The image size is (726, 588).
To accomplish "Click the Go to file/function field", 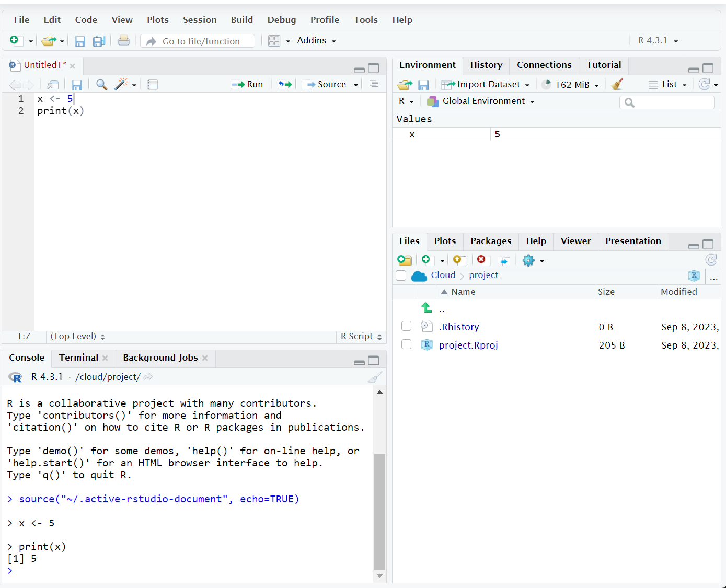I will tap(198, 41).
